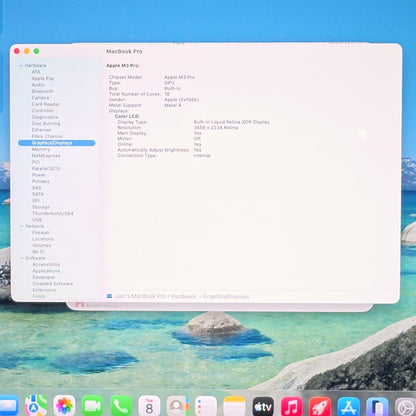The width and height of the screenshot is (416, 416).
Task: Open Calendar from the dock
Action: point(149,406)
